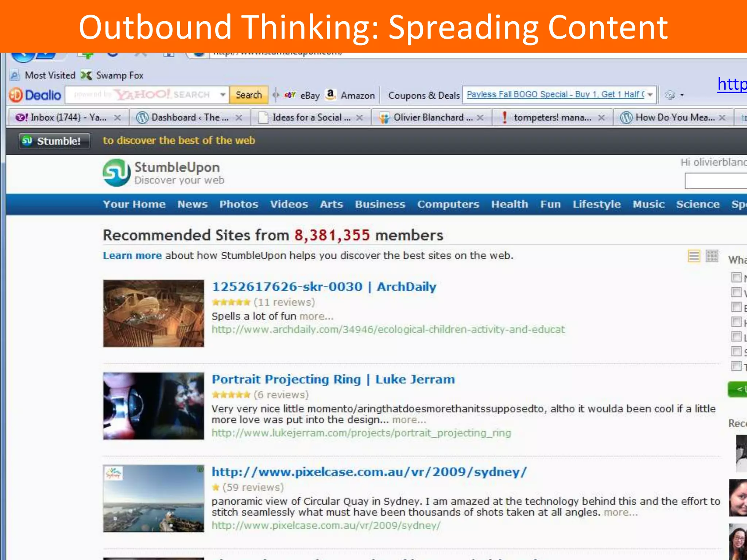Open ArchDaily thumbnail image
This screenshot has height=560, width=747.
(154, 313)
